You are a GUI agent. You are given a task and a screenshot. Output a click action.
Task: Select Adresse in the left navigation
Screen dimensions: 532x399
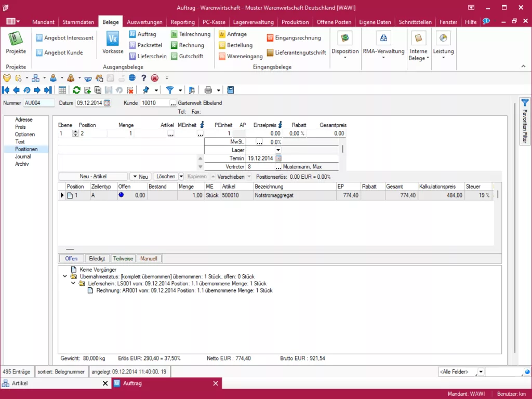coord(24,119)
